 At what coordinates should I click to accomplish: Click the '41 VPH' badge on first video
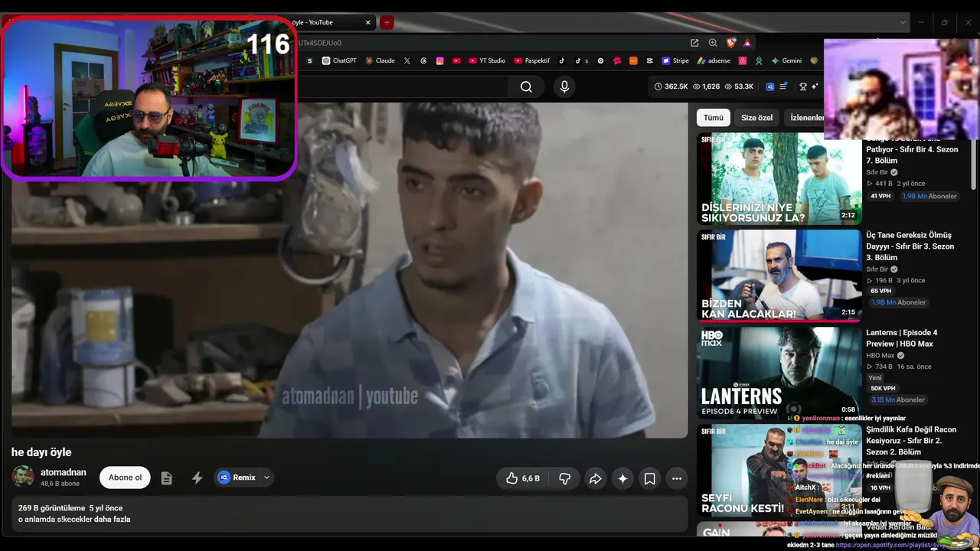click(x=880, y=196)
